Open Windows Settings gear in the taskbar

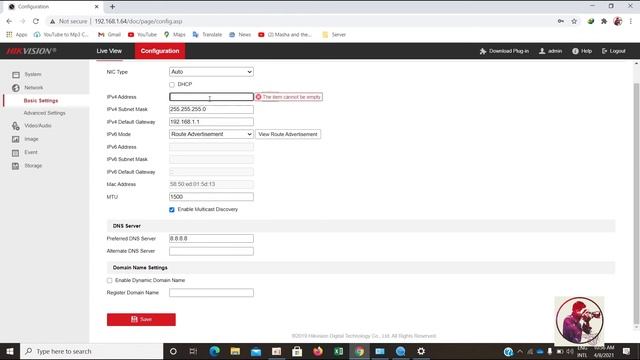click(x=421, y=351)
